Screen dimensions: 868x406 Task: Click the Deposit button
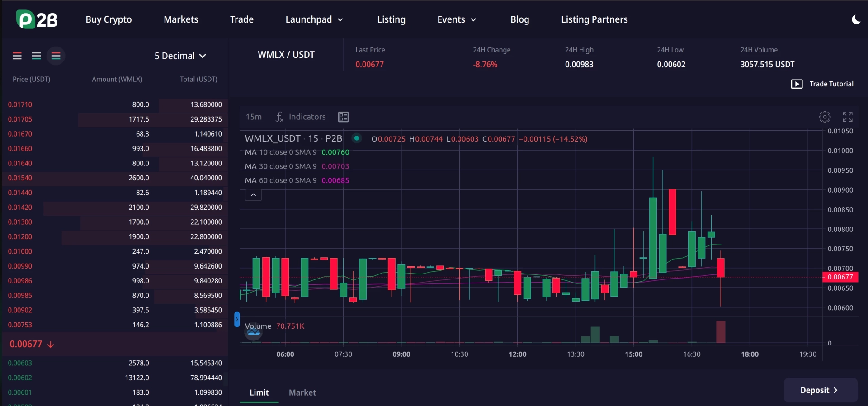click(x=821, y=390)
